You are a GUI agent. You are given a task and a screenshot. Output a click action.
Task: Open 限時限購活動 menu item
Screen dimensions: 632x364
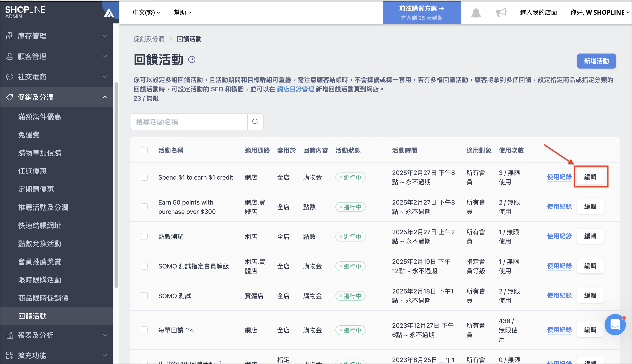(x=40, y=280)
